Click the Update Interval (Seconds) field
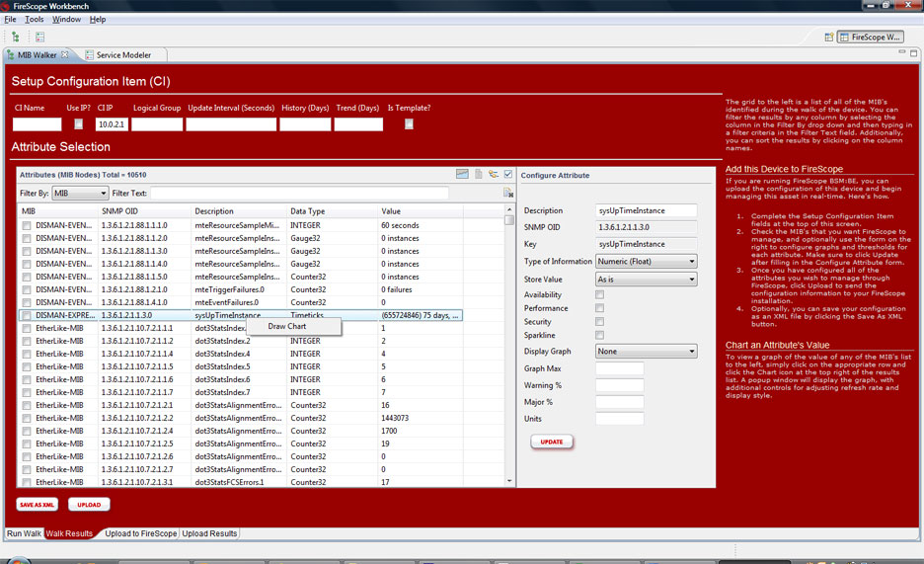 [231, 124]
